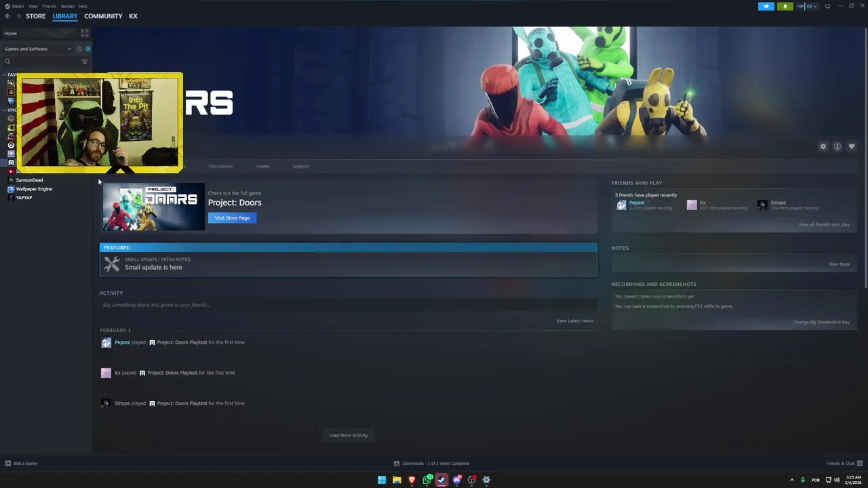Go to the STORE tab
The height and width of the screenshot is (488, 868).
(36, 16)
